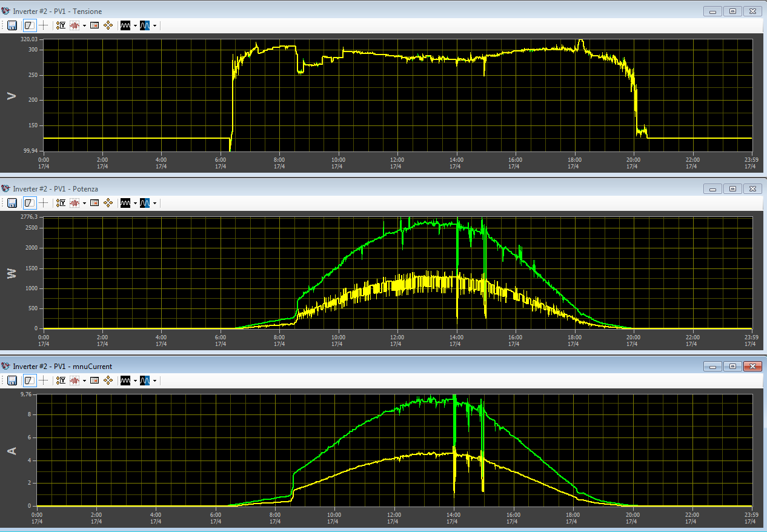Click the four-arrows fit icon in the mnuCurrent toolbar

(x=108, y=381)
